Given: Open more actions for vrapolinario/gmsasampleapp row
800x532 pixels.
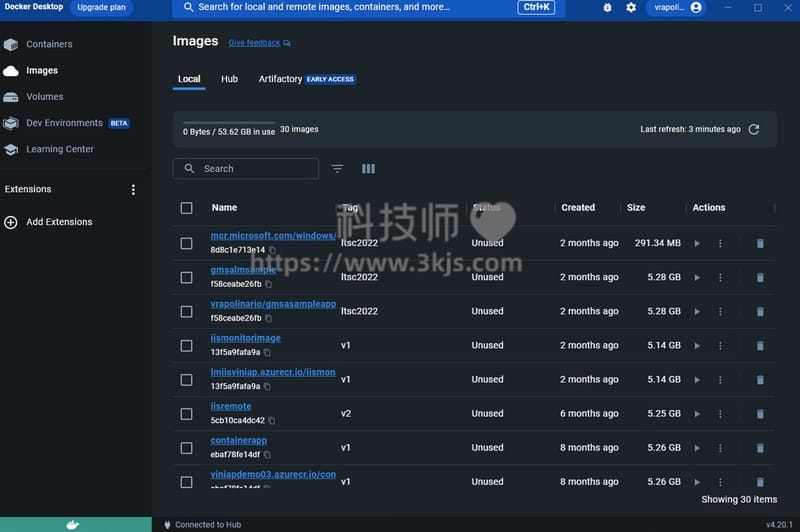Looking at the screenshot, I should click(720, 312).
